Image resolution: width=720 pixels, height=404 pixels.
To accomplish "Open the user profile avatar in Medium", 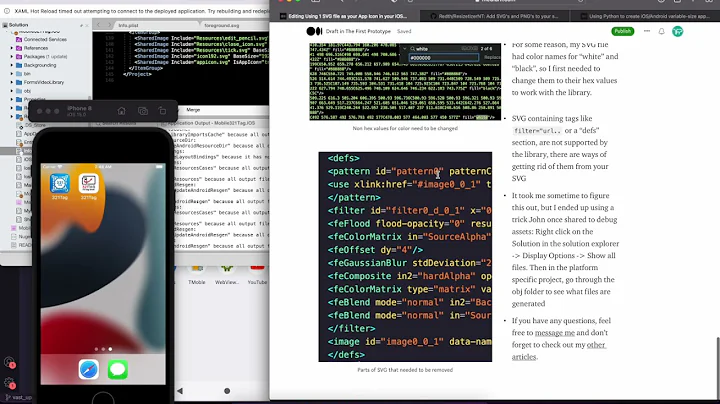I will click(x=677, y=31).
